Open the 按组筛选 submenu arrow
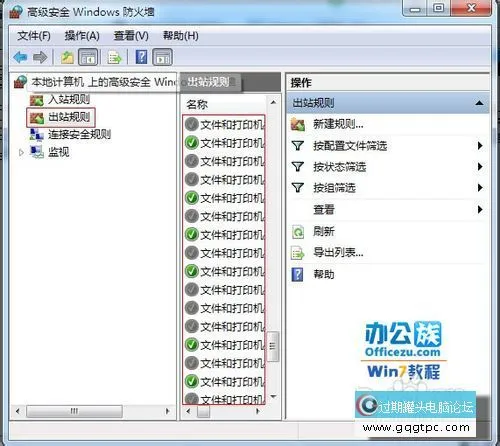This screenshot has width=500, height=446. point(480,188)
